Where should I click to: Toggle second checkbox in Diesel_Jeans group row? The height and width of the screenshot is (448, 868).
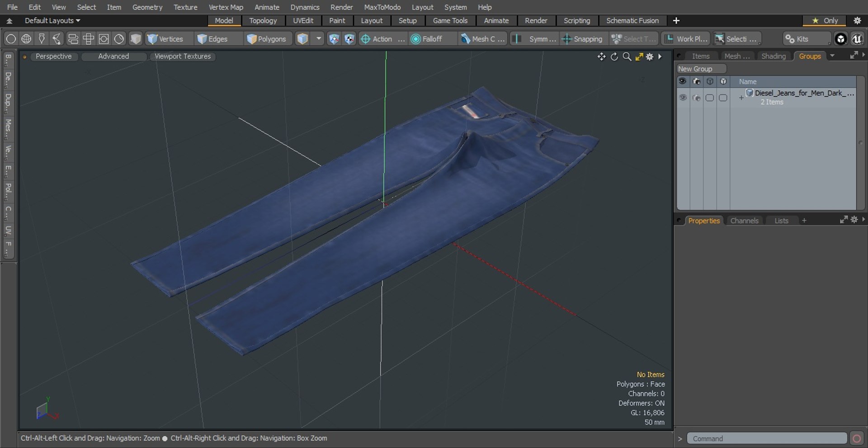(x=723, y=98)
